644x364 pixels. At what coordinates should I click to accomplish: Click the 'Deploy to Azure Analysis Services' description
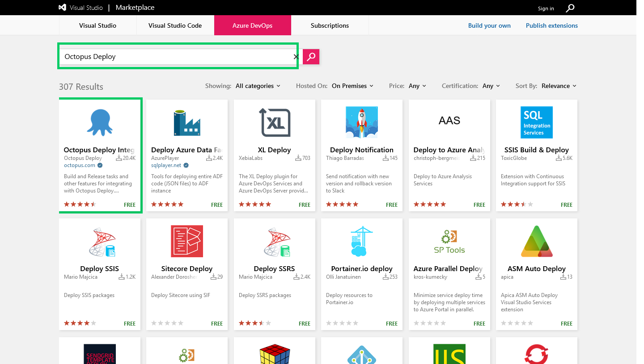[443, 180]
